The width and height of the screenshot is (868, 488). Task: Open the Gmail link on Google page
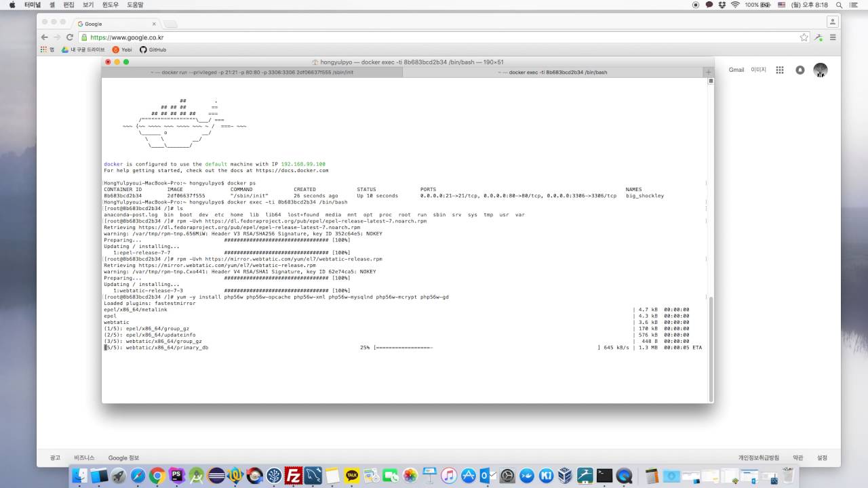tap(736, 70)
